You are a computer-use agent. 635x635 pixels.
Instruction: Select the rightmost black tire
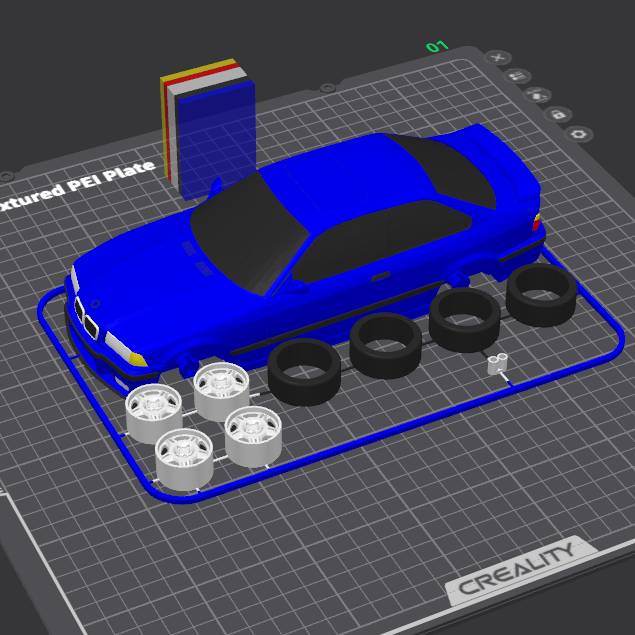541,294
